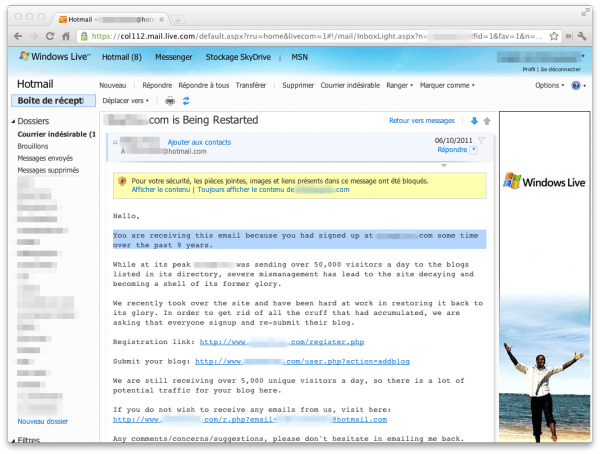Go to previous message with gray up arrow
The height and width of the screenshot is (454, 600).
pyautogui.click(x=486, y=121)
